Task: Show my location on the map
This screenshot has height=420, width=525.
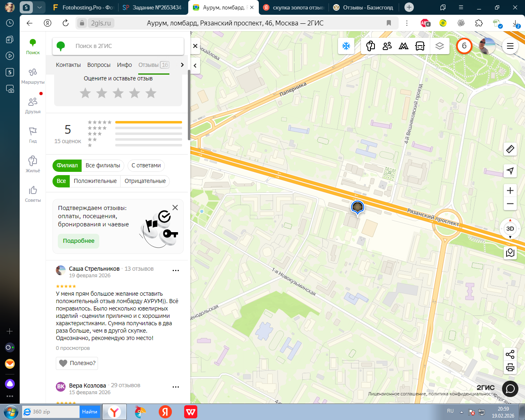Action: click(x=510, y=171)
